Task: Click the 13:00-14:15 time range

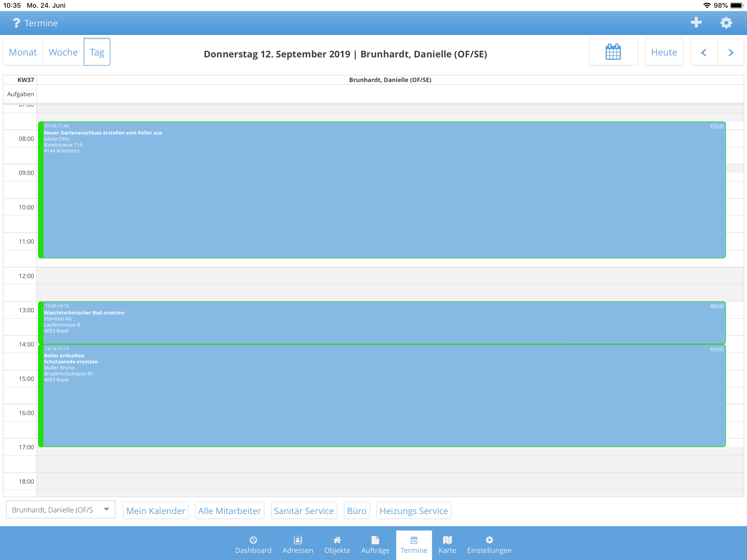Action: point(57,306)
